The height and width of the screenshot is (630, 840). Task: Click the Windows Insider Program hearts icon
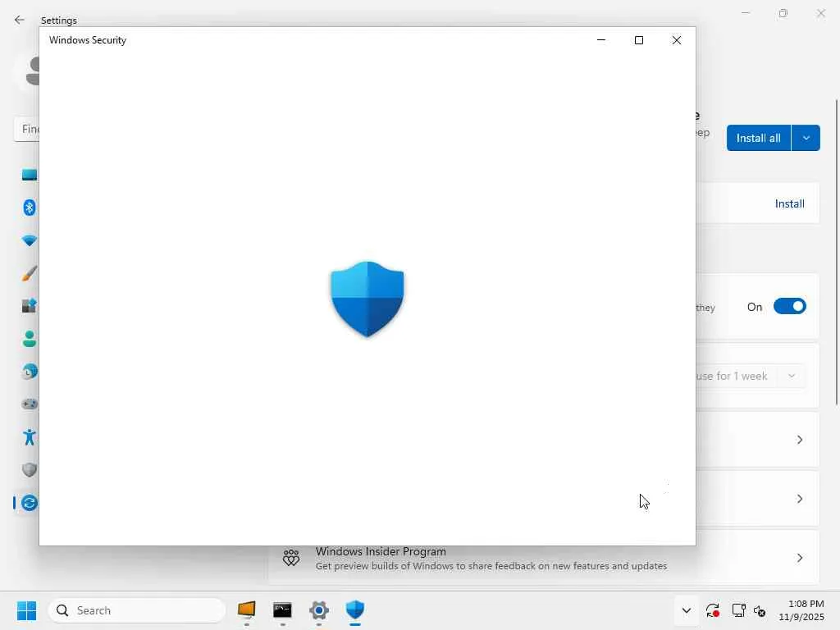[291, 558]
